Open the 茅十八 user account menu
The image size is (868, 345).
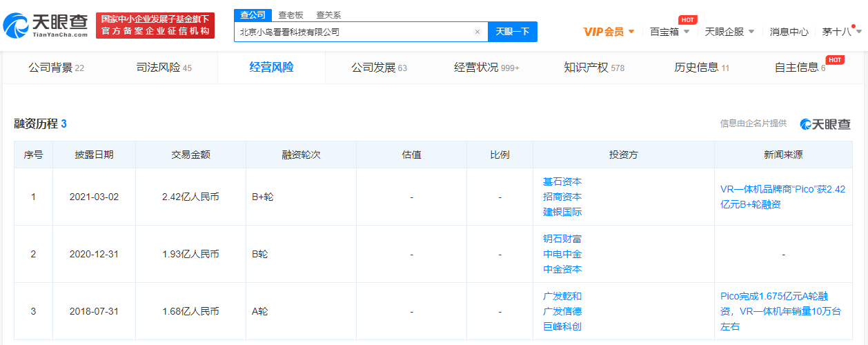tap(841, 32)
